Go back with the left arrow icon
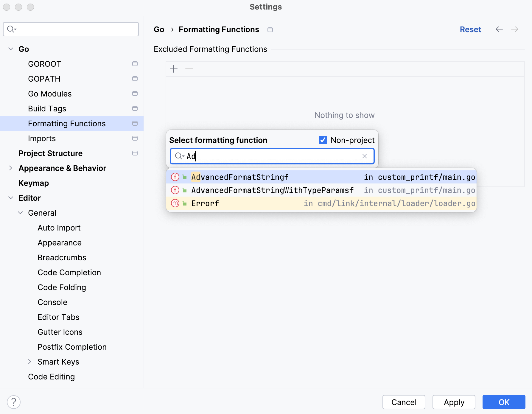Screen dimensions: 532x414 (x=499, y=29)
